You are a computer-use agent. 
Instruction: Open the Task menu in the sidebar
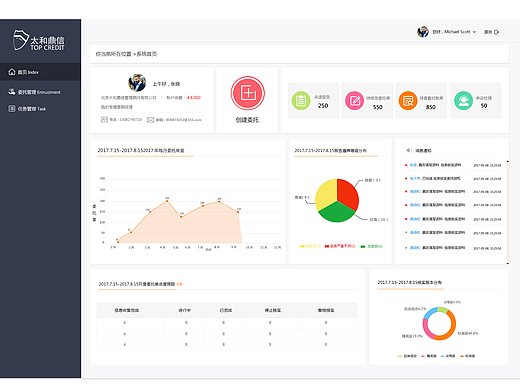coord(27,109)
